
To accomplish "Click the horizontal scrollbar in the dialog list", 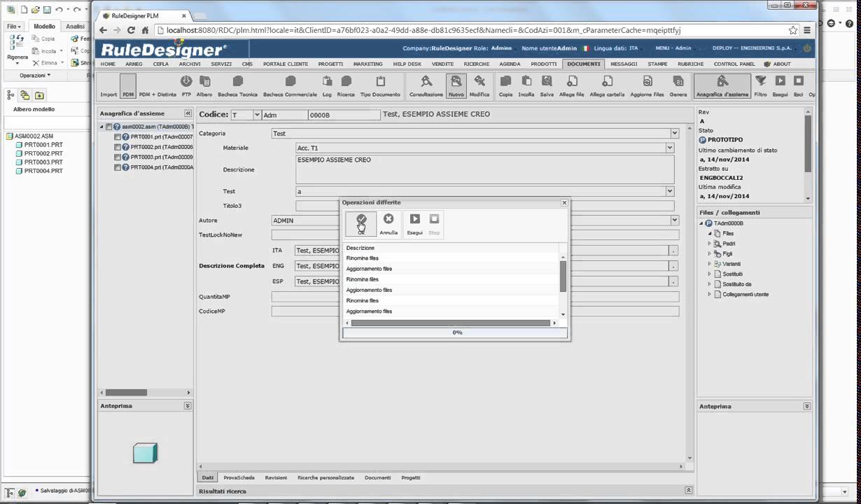I will [451, 323].
